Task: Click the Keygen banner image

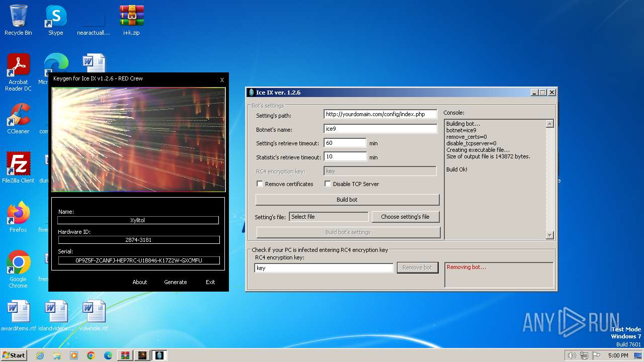Action: pos(138,140)
